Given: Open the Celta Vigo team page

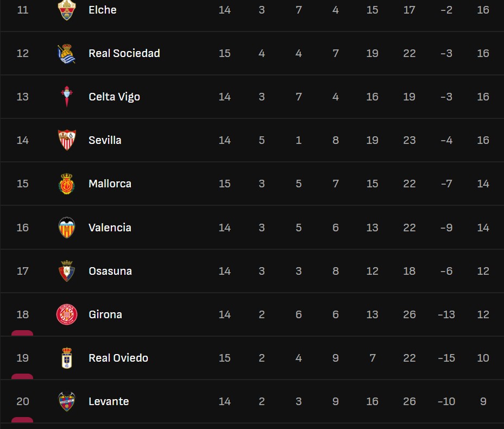Looking at the screenshot, I should coord(114,97).
